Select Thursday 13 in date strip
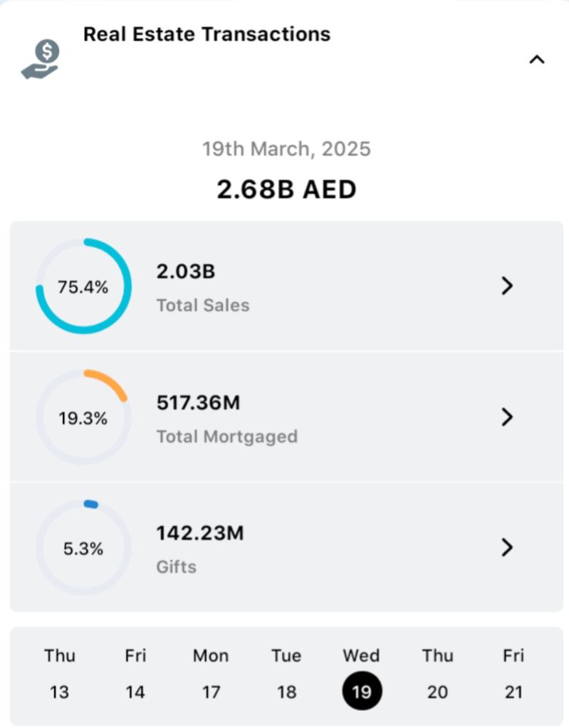The image size is (569, 728). (60, 673)
